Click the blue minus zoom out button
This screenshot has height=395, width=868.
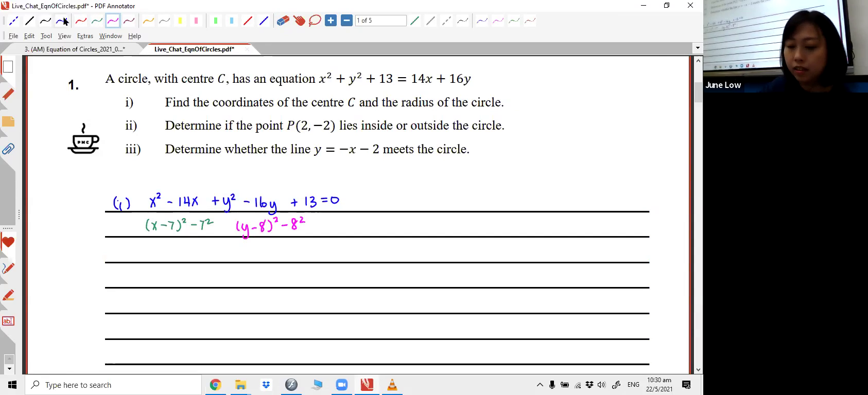click(346, 21)
